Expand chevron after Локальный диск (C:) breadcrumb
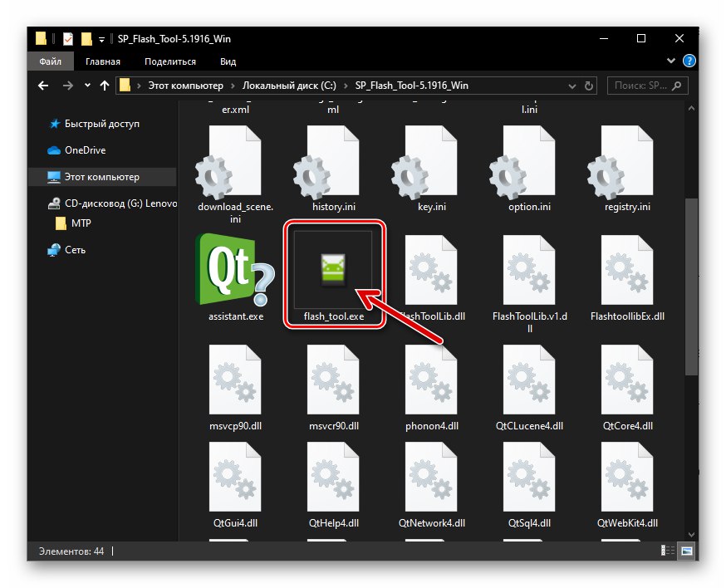 pos(346,86)
